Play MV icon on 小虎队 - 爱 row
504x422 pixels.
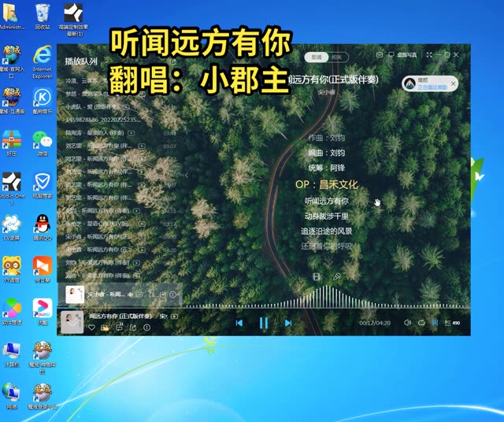(126, 107)
